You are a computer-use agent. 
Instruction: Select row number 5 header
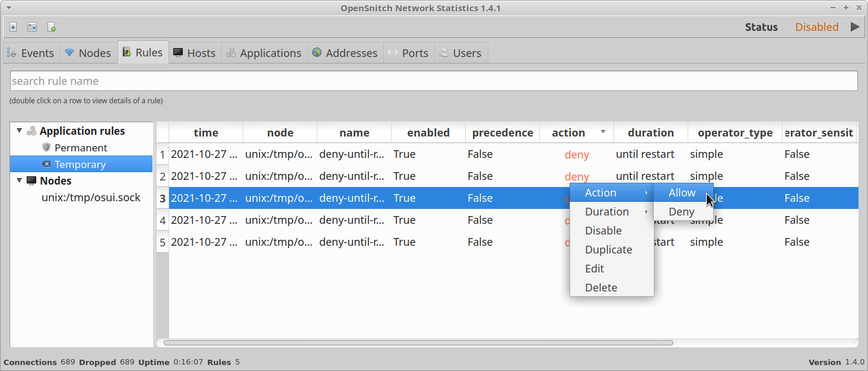pos(163,242)
